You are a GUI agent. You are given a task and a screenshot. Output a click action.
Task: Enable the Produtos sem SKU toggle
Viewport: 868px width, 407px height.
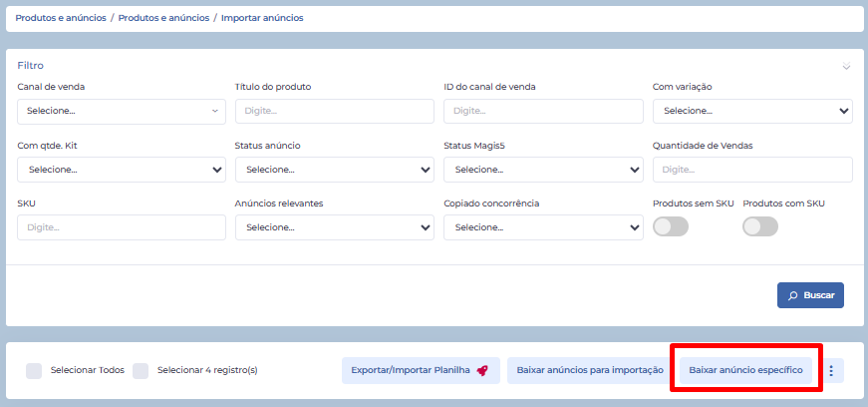pos(670,226)
